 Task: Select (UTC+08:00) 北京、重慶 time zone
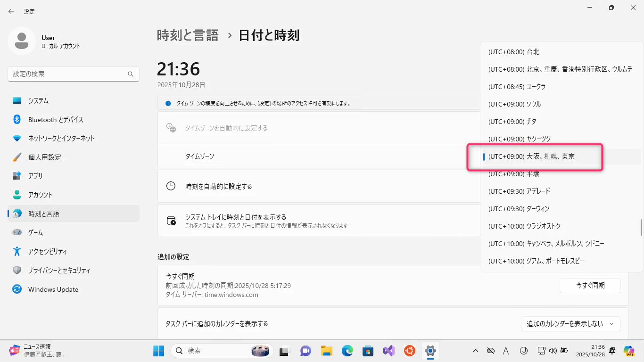[561, 69]
